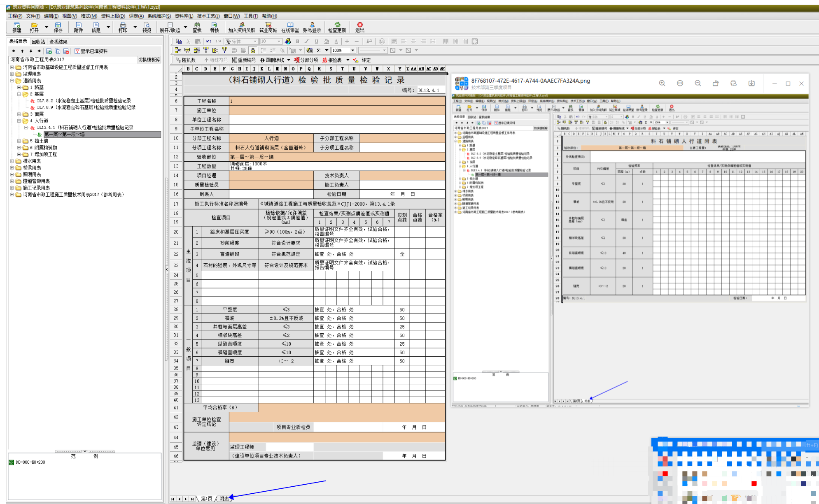819x504 pixels.
Task: Click the font color palette icon
Action: click(x=288, y=41)
